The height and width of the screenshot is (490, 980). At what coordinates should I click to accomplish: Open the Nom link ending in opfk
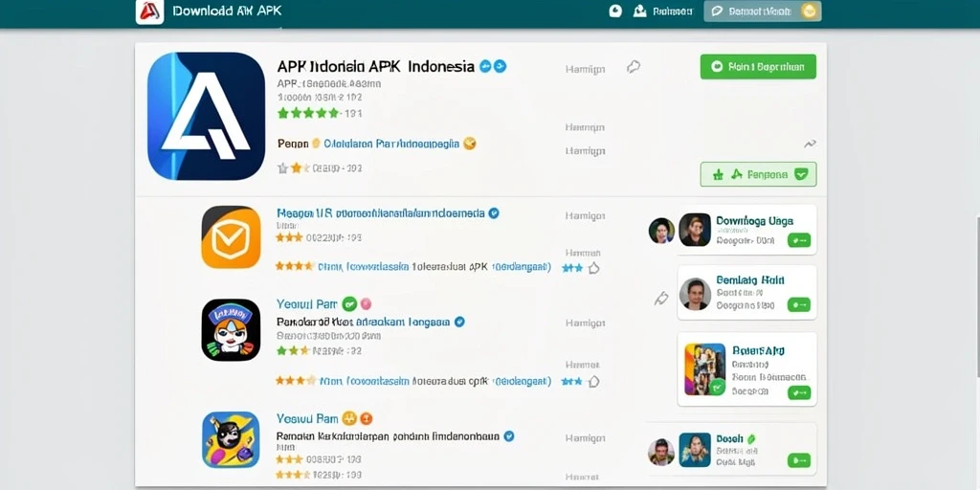435,381
